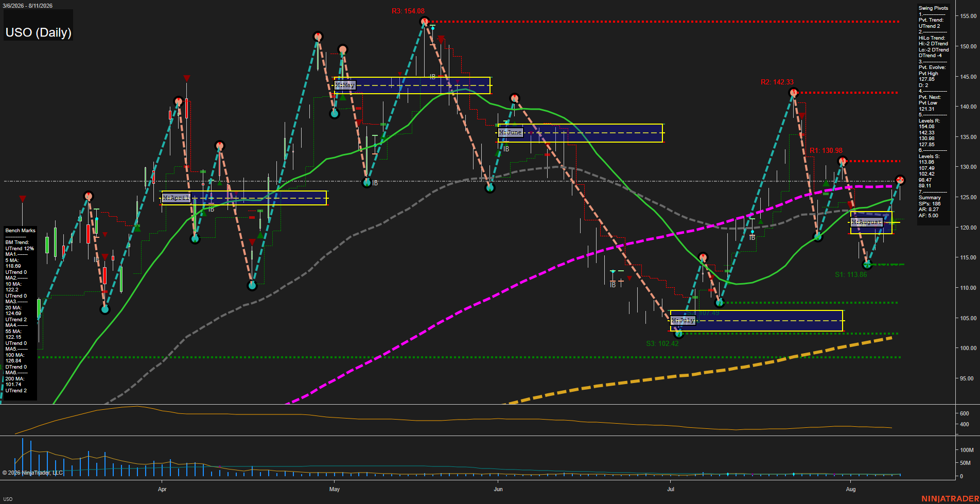Click the 100 MA: label

click(x=15, y=355)
